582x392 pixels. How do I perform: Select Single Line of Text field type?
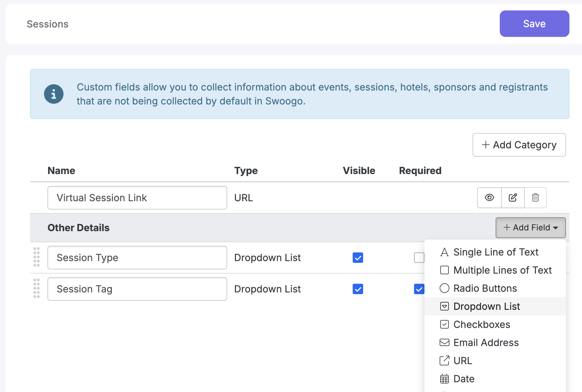point(495,252)
